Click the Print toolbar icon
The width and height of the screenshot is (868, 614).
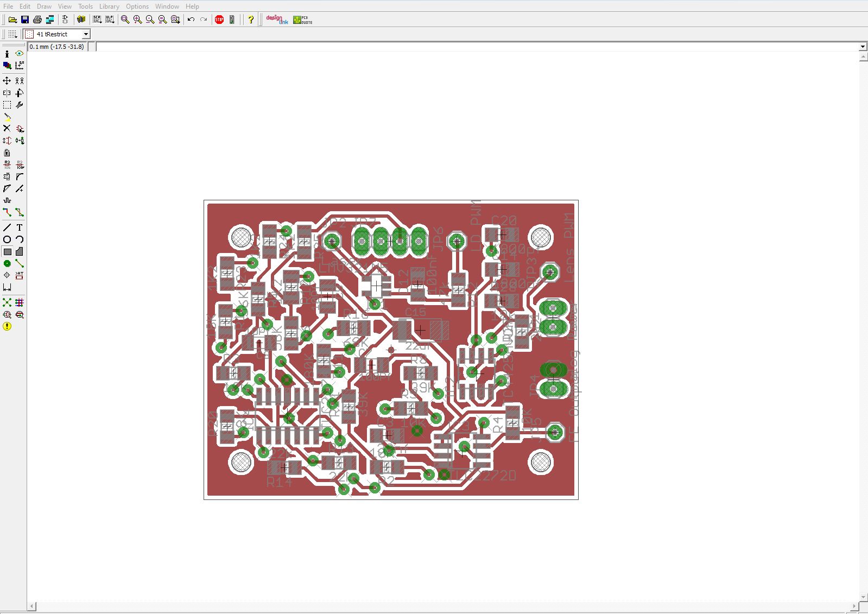[37, 20]
